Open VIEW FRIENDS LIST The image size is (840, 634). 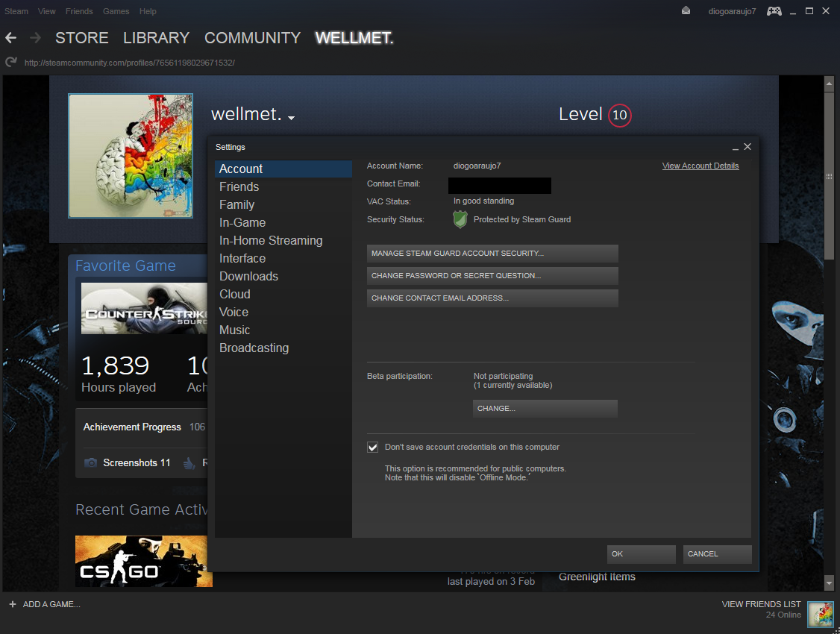(x=761, y=604)
